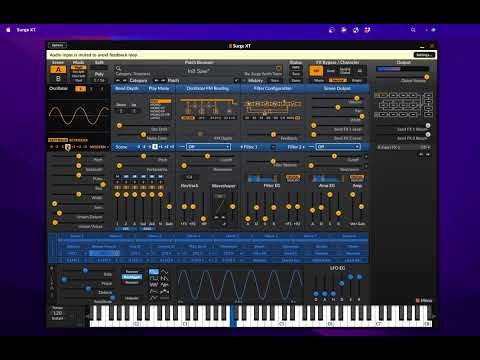Select the Envelope LFO shape
480x360 pixels.
coord(154,291)
